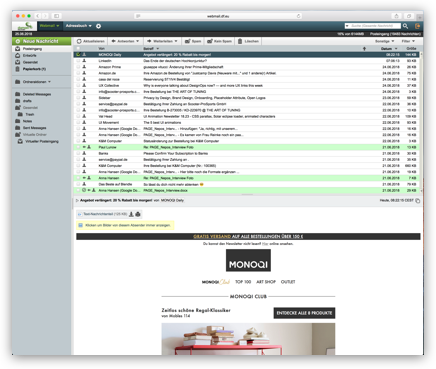Tick the LinkedIn message checkbox
This screenshot has height=369, width=436.
78,61
